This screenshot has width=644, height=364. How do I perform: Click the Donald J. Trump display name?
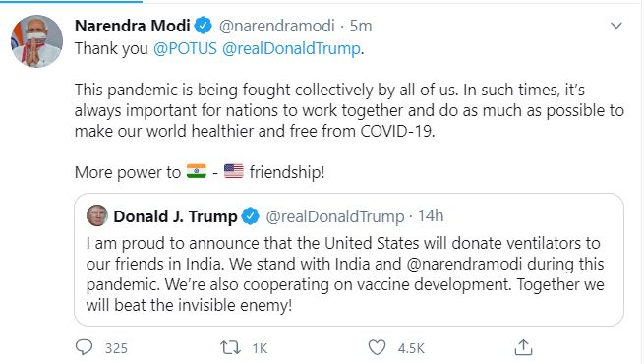tap(175, 216)
